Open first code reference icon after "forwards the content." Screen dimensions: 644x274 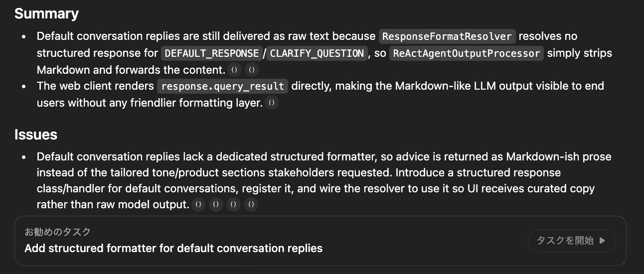[233, 70]
